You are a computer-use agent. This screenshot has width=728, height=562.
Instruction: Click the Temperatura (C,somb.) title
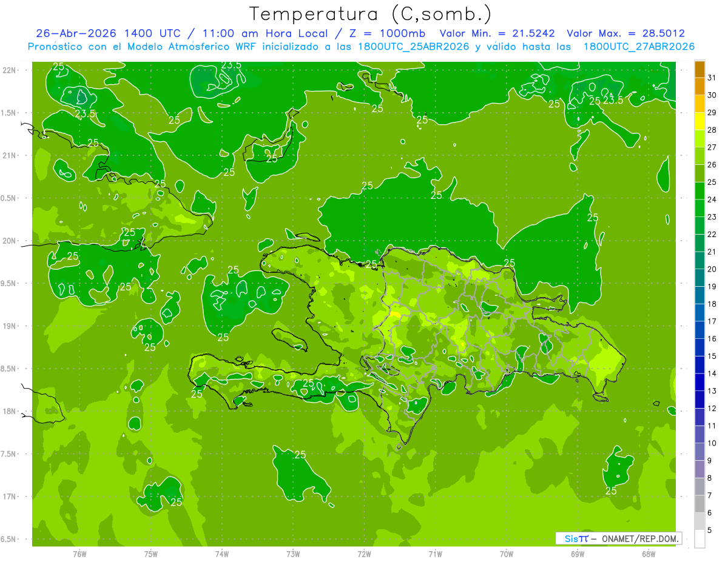click(x=371, y=14)
